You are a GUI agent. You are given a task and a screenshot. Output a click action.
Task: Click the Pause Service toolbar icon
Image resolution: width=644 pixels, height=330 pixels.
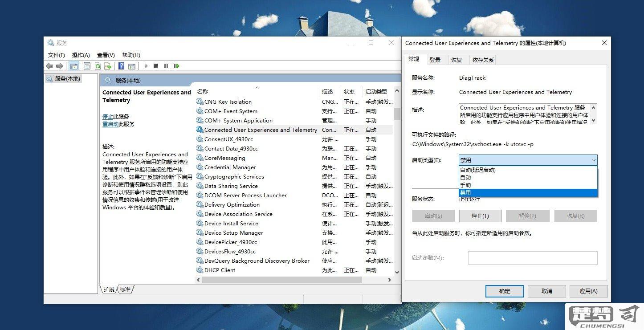(166, 66)
